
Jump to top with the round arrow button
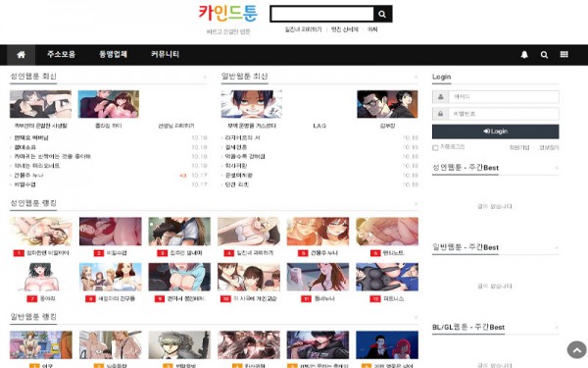coord(577,350)
